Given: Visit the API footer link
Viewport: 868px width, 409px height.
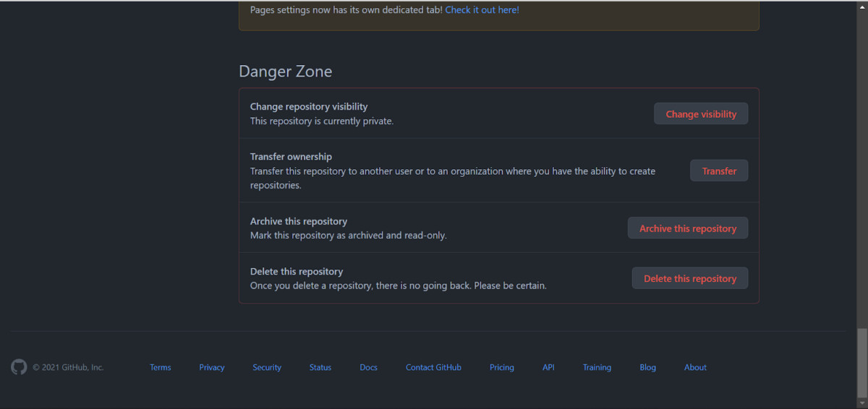Looking at the screenshot, I should 548,367.
